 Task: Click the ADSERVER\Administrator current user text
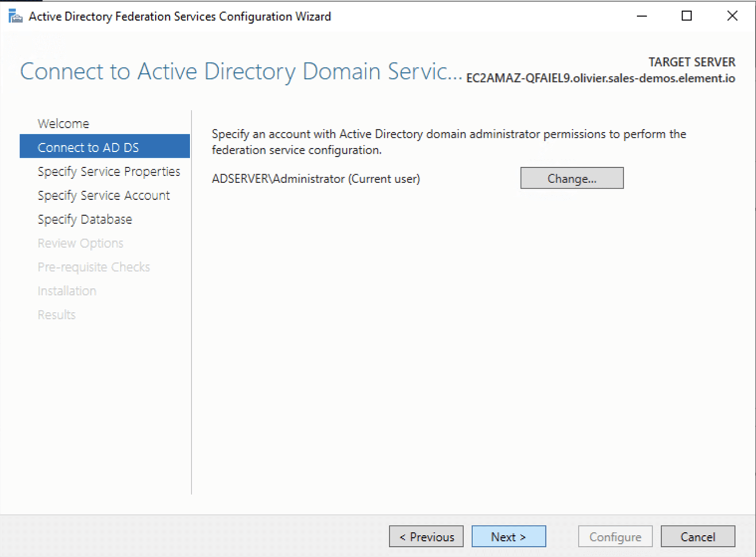316,179
